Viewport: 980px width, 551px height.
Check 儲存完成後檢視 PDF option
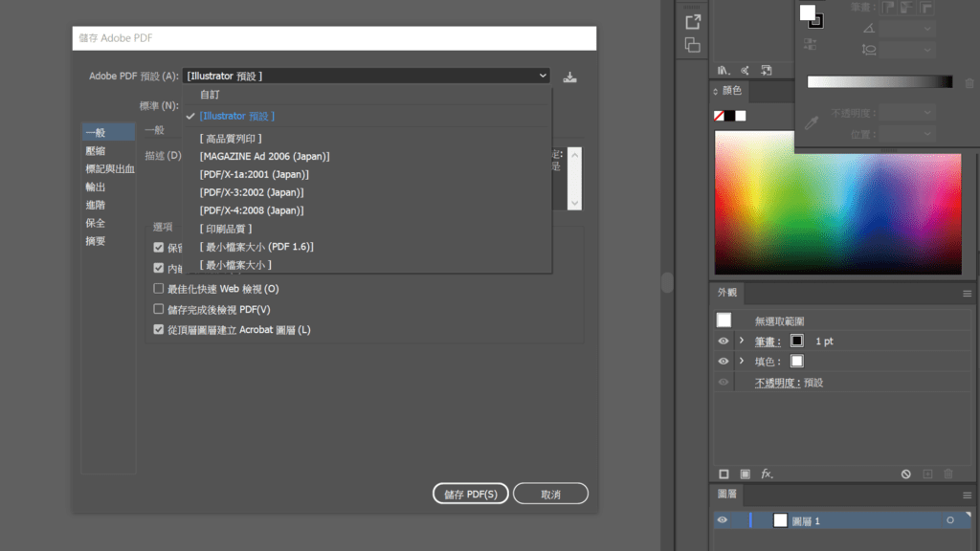coord(159,309)
